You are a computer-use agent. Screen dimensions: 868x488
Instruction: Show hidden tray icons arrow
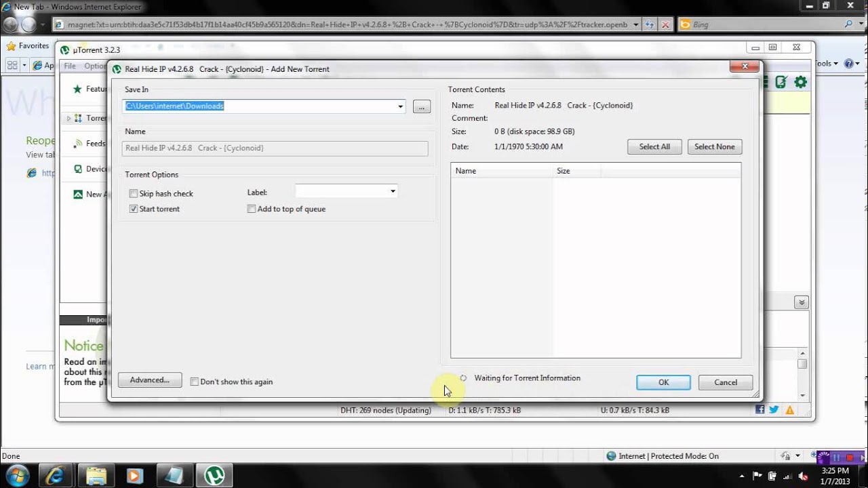pyautogui.click(x=741, y=476)
